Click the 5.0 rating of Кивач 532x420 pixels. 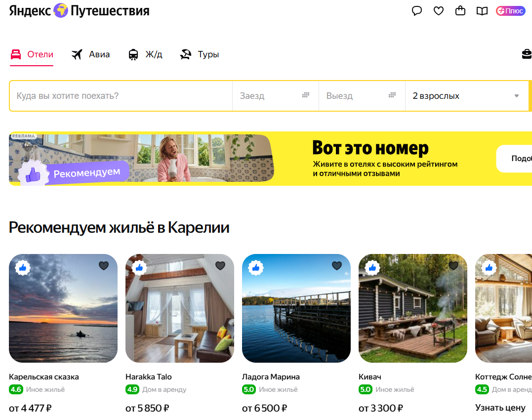(x=366, y=389)
